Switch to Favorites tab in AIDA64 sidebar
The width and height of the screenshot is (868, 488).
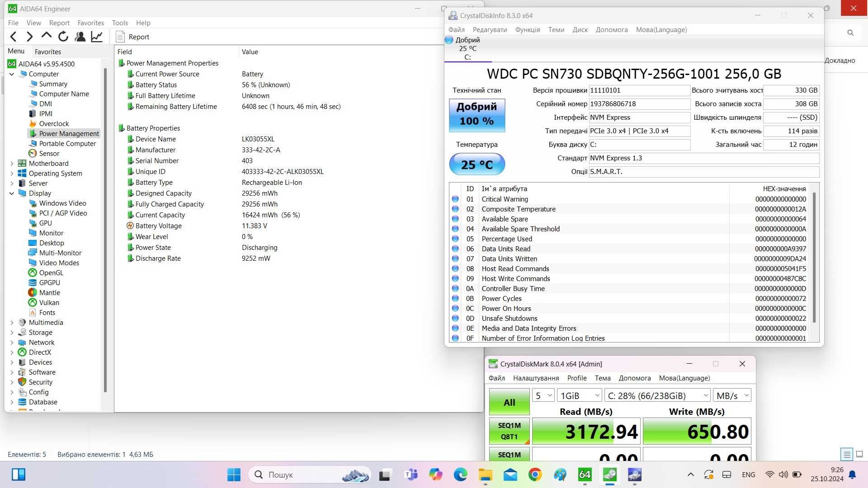point(47,52)
